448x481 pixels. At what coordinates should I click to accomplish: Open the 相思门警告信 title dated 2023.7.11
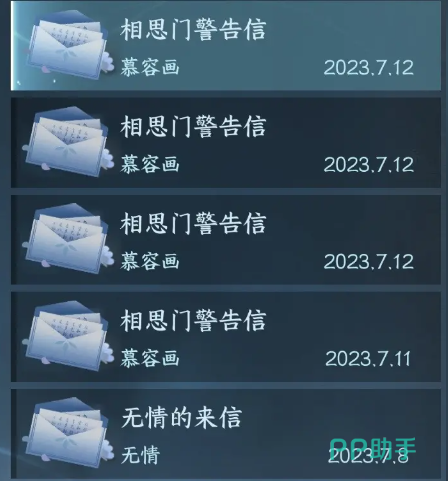pyautogui.click(x=193, y=320)
